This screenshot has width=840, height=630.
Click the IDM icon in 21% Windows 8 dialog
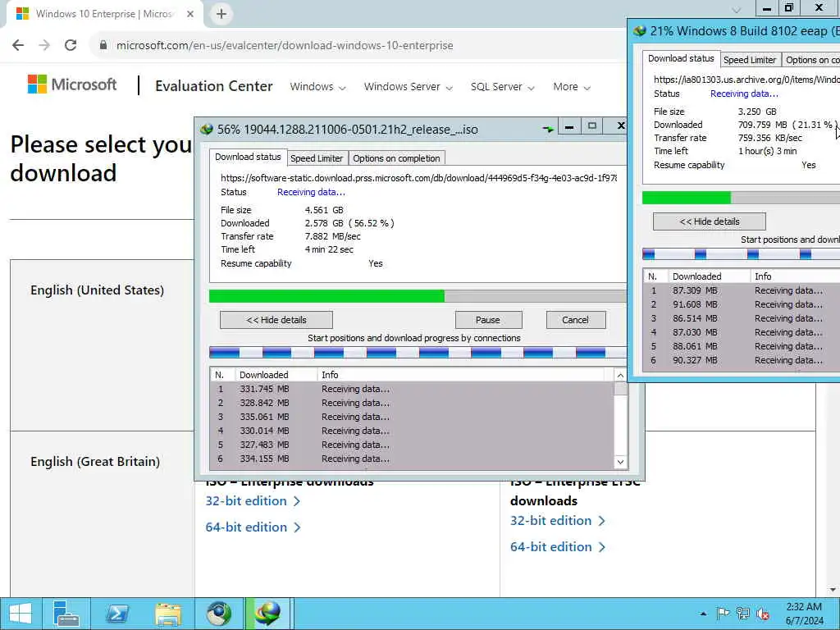pos(640,31)
